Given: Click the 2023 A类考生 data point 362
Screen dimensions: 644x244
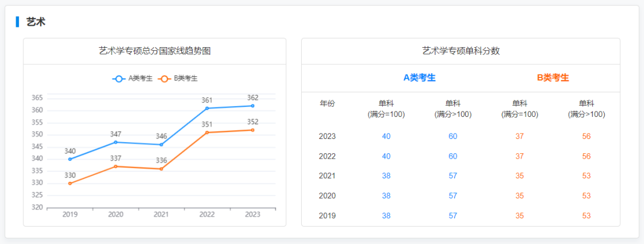Looking at the screenshot, I should point(252,106).
